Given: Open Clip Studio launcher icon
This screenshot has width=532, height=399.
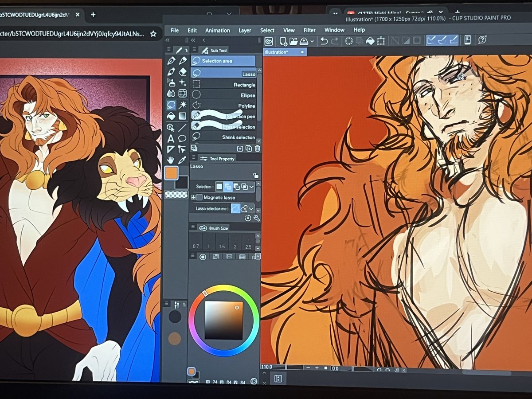Looking at the screenshot, I should 269,41.
